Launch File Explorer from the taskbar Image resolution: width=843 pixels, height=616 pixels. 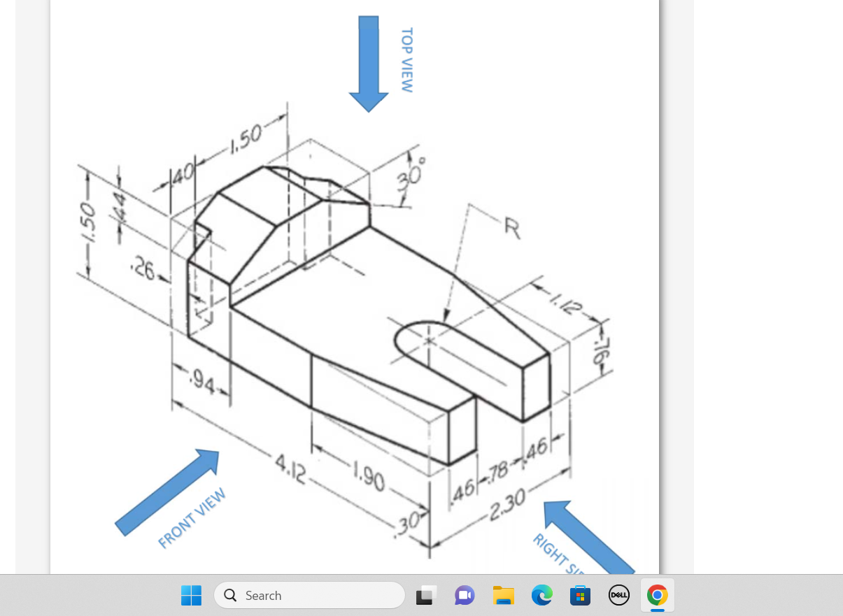click(503, 595)
